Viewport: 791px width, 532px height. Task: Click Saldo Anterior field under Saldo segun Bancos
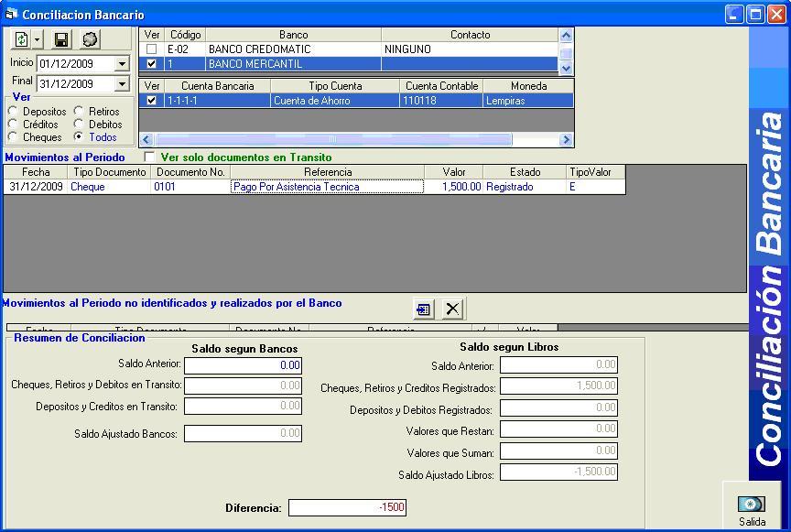click(x=244, y=365)
